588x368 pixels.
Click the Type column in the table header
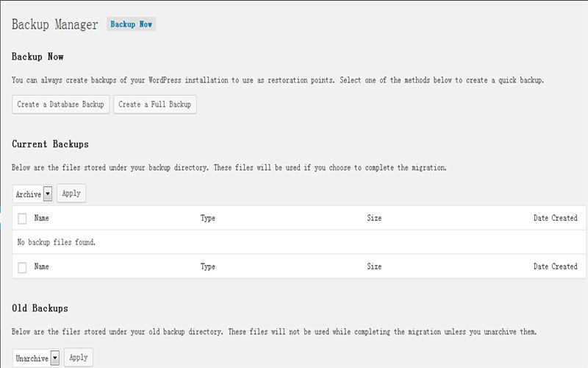[208, 219]
